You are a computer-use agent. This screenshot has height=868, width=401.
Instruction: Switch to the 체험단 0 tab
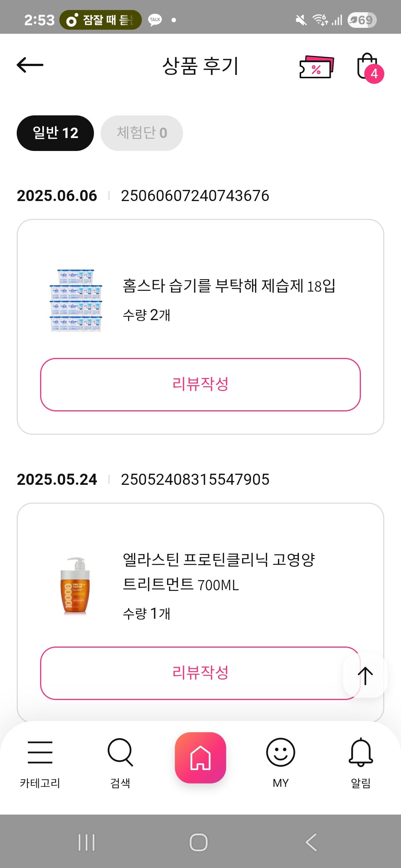tap(142, 133)
